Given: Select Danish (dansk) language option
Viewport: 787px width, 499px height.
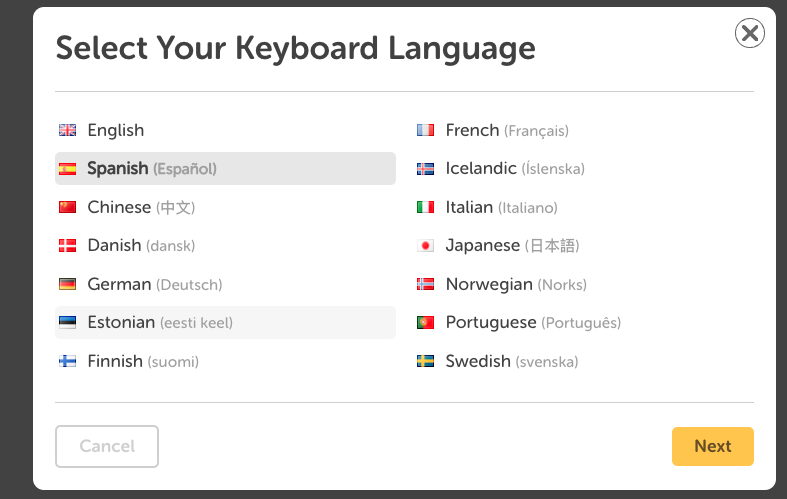Looking at the screenshot, I should tap(225, 245).
